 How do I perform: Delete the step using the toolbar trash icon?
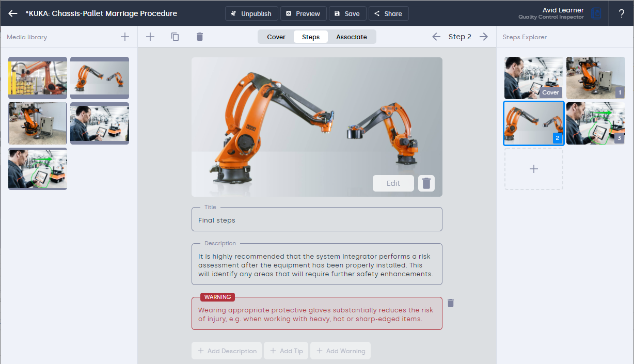(200, 37)
